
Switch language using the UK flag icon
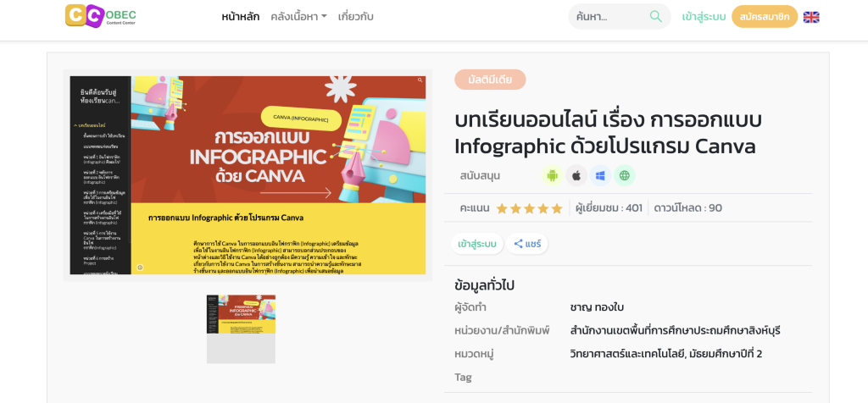tap(811, 17)
